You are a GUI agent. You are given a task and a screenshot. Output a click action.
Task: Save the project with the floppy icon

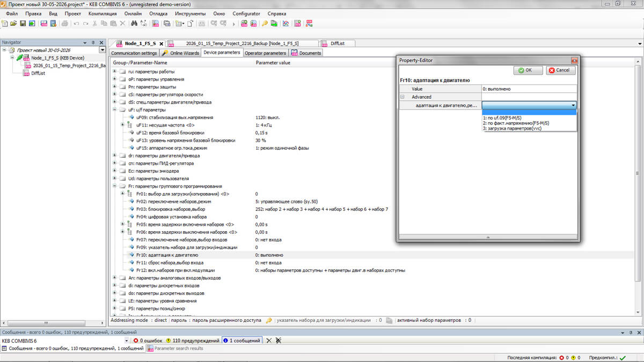pyautogui.click(x=23, y=24)
